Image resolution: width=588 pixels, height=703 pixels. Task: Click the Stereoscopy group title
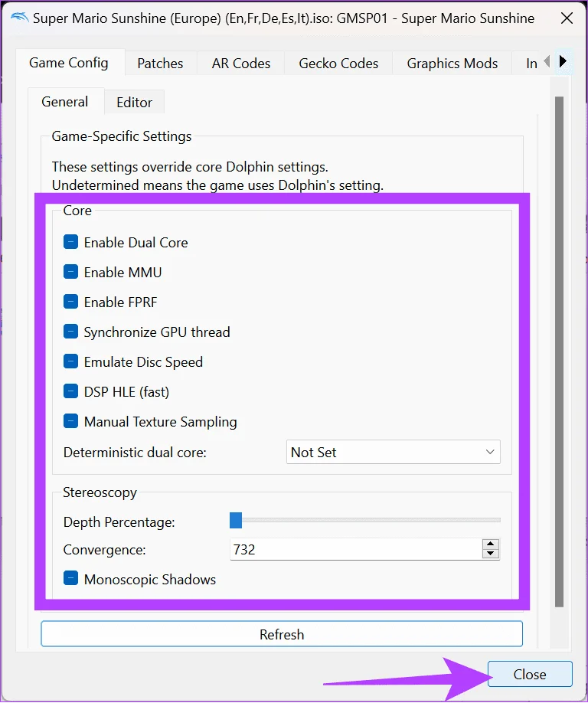pyautogui.click(x=100, y=492)
